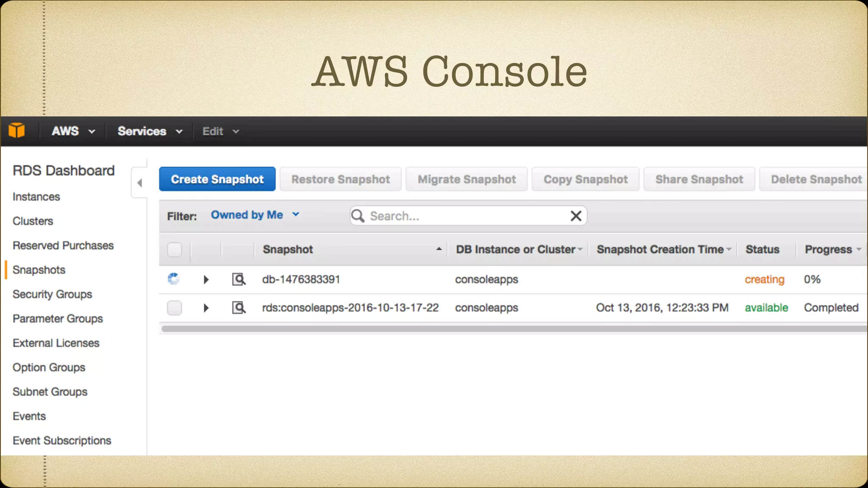Sort by Snapshot column ascending arrow
Image resolution: width=868 pixels, height=488 pixels.
[x=439, y=250]
